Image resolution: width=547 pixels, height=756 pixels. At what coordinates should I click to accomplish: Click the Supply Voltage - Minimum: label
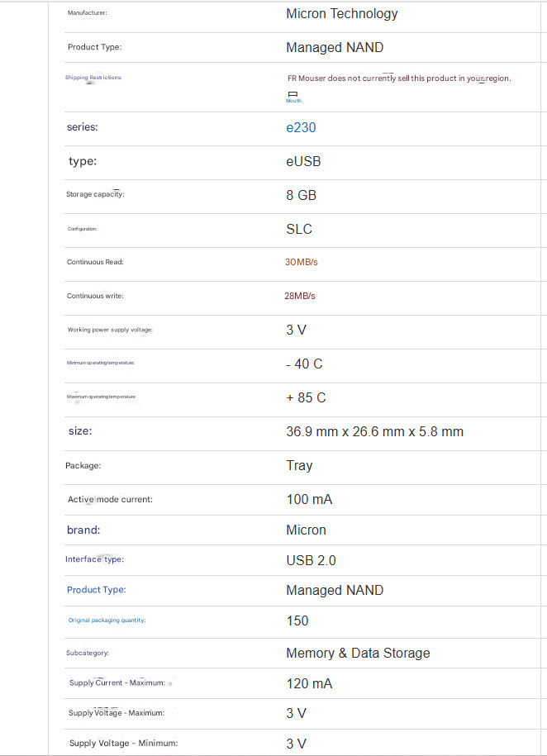(x=123, y=743)
